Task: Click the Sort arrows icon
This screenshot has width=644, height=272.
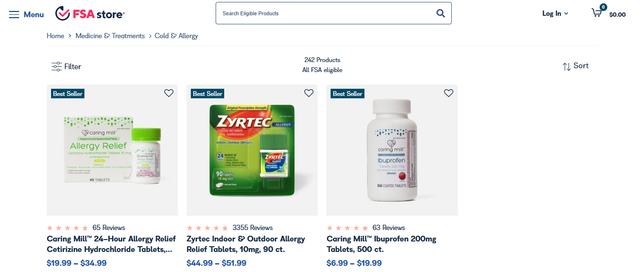Action: 567,67
